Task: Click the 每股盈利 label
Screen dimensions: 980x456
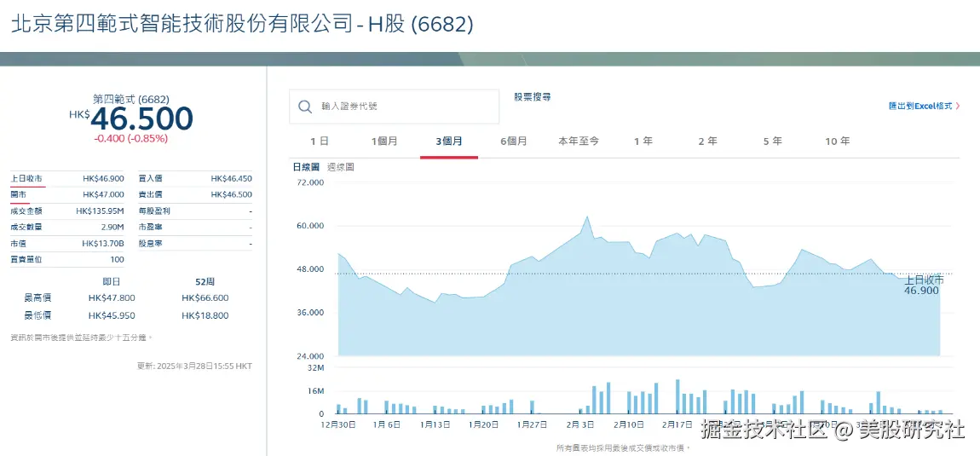Action: (154, 211)
